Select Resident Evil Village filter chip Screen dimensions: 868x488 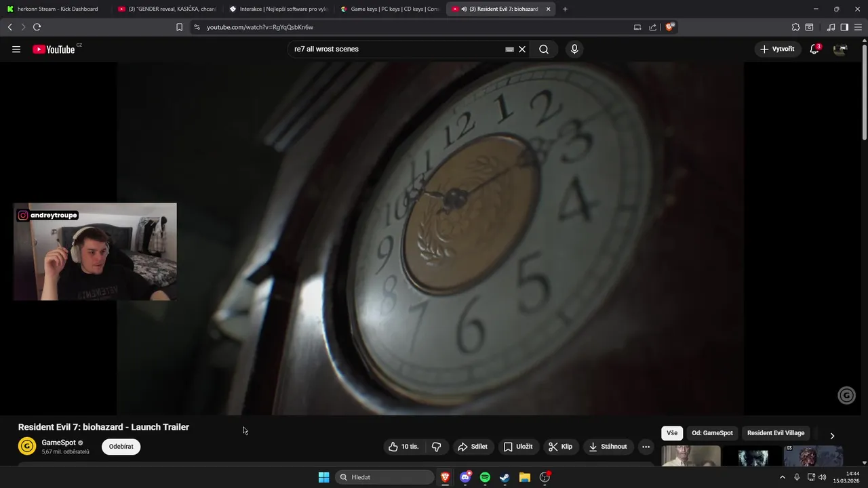click(x=776, y=433)
